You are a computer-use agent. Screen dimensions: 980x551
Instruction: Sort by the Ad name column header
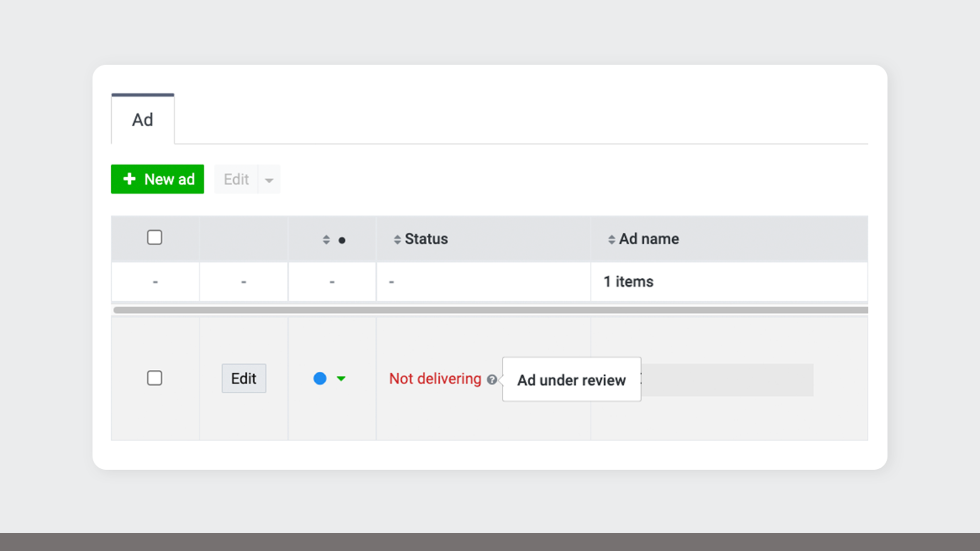click(x=649, y=239)
